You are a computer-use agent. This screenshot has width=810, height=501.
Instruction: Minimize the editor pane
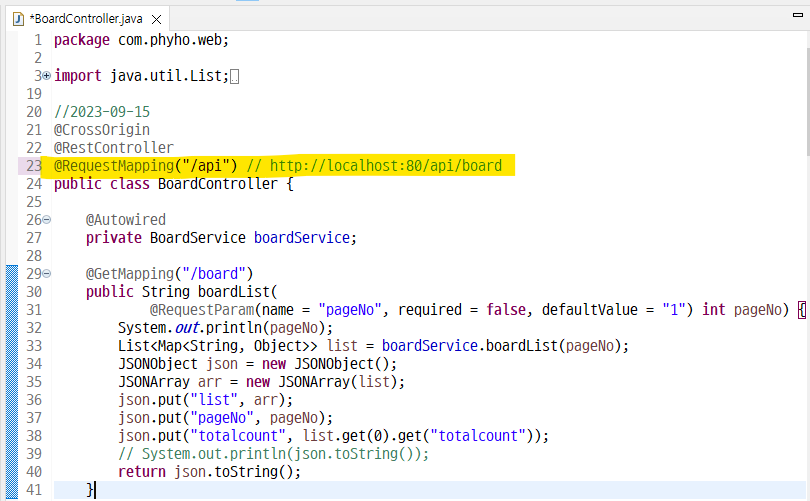(798, 15)
